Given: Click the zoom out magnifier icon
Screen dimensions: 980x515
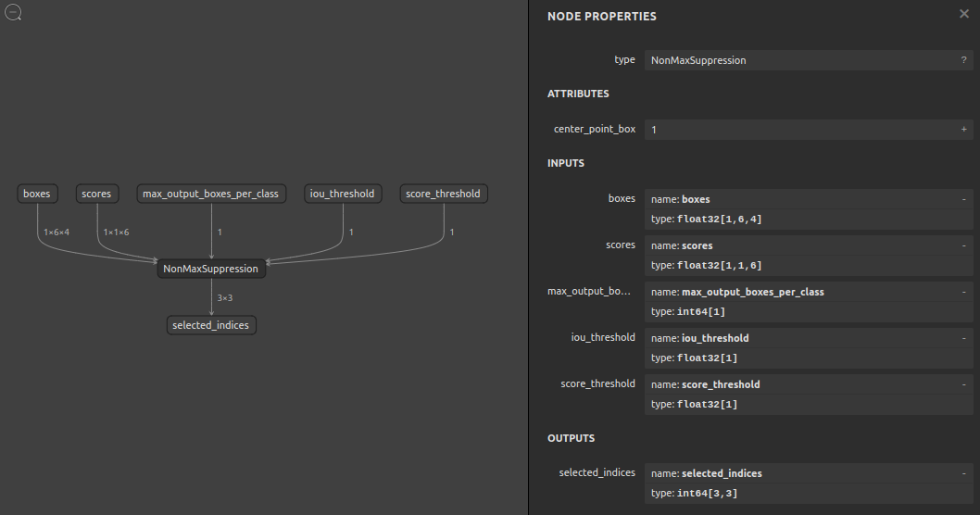Looking at the screenshot, I should pyautogui.click(x=13, y=13).
